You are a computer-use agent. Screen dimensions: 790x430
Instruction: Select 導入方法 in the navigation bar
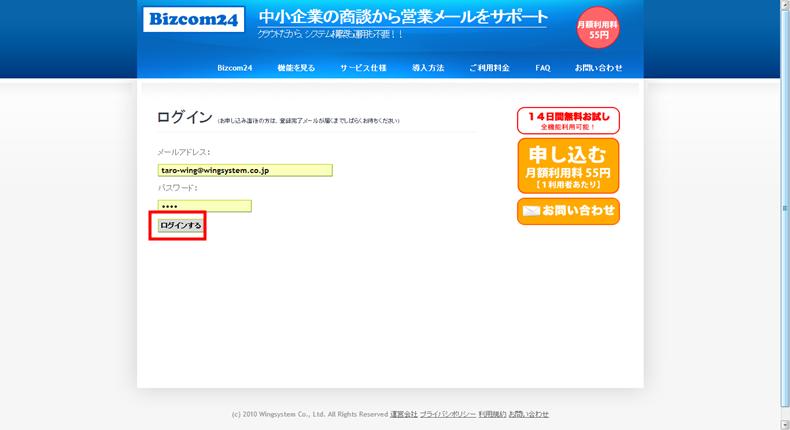pos(428,68)
